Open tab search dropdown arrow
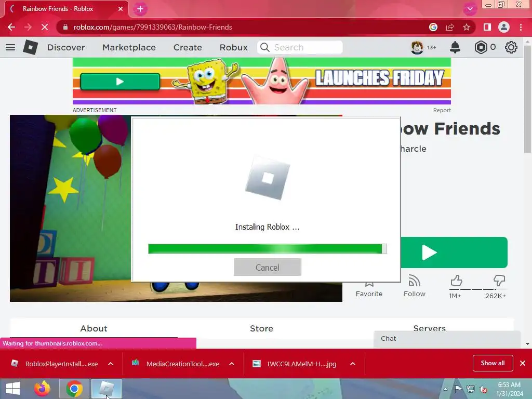This screenshot has width=532, height=399. click(470, 9)
